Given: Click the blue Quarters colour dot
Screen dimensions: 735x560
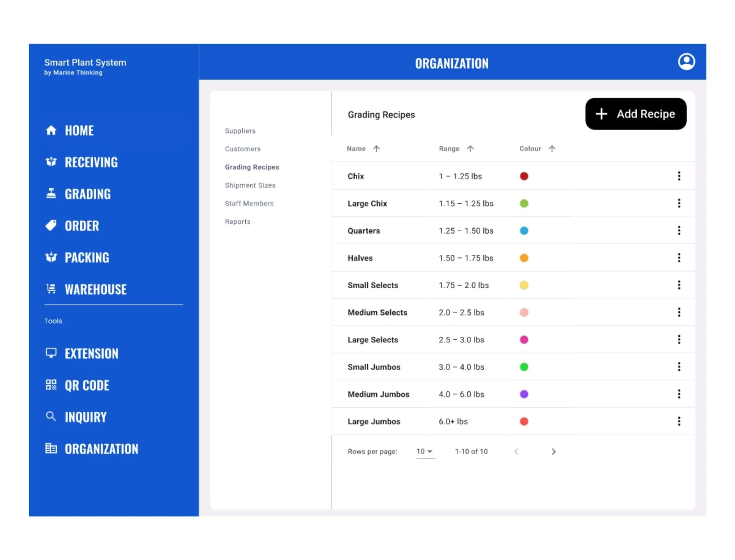Looking at the screenshot, I should coord(524,231).
